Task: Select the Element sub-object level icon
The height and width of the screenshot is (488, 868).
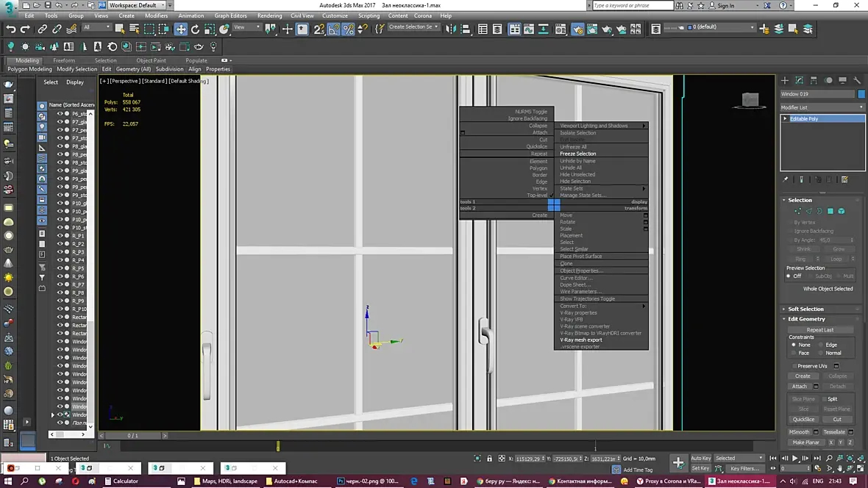Action: coord(842,211)
